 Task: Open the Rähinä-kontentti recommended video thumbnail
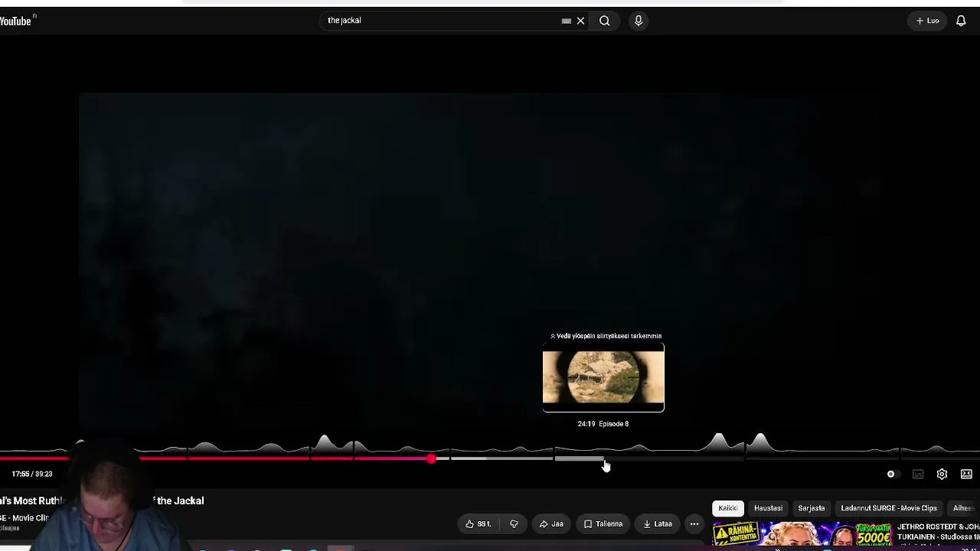[802, 534]
